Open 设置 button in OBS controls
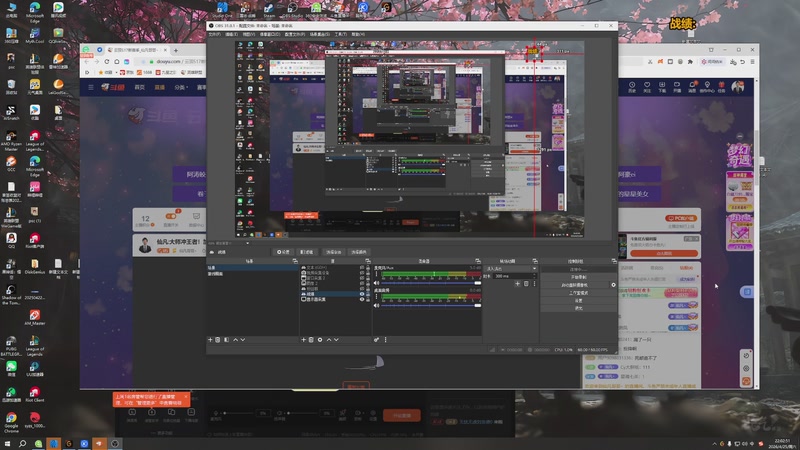Viewport: 800px width, 450px height. click(x=578, y=301)
